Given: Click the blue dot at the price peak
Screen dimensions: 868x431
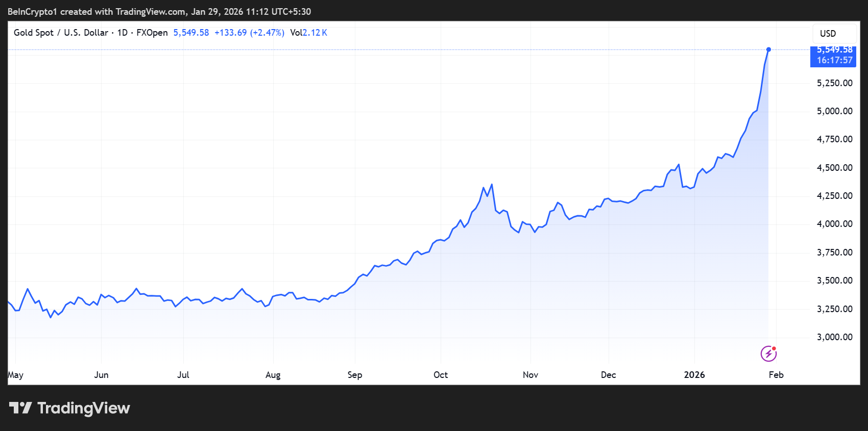Looking at the screenshot, I should (768, 49).
